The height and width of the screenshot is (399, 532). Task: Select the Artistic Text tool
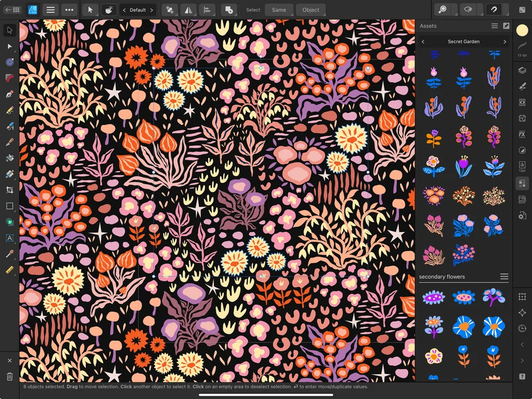9,238
